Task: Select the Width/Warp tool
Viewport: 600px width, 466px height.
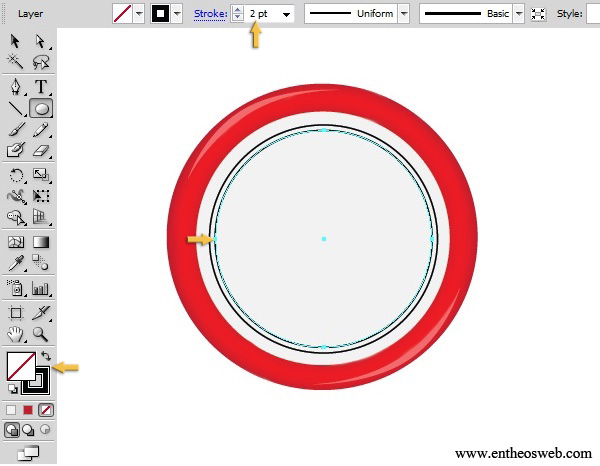Action: [15, 196]
